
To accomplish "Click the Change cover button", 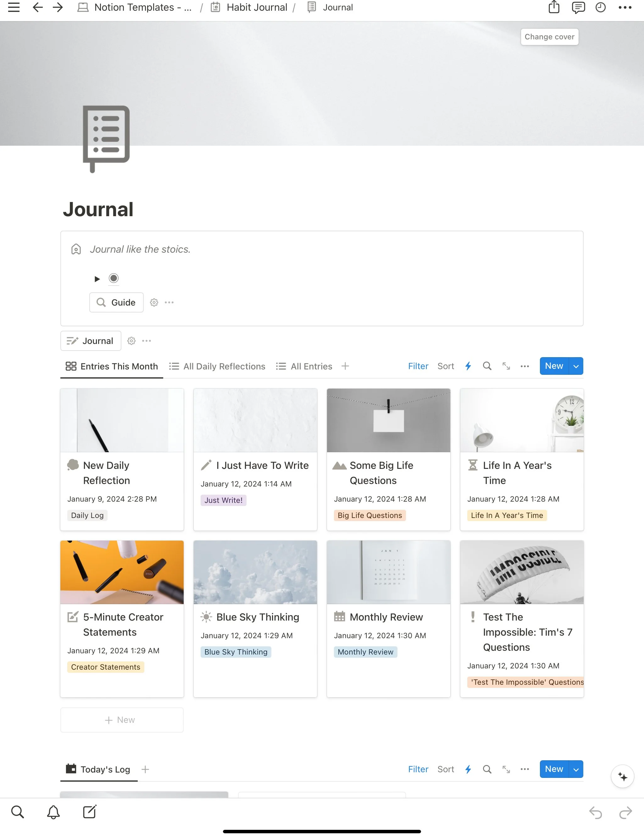I will [x=549, y=37].
